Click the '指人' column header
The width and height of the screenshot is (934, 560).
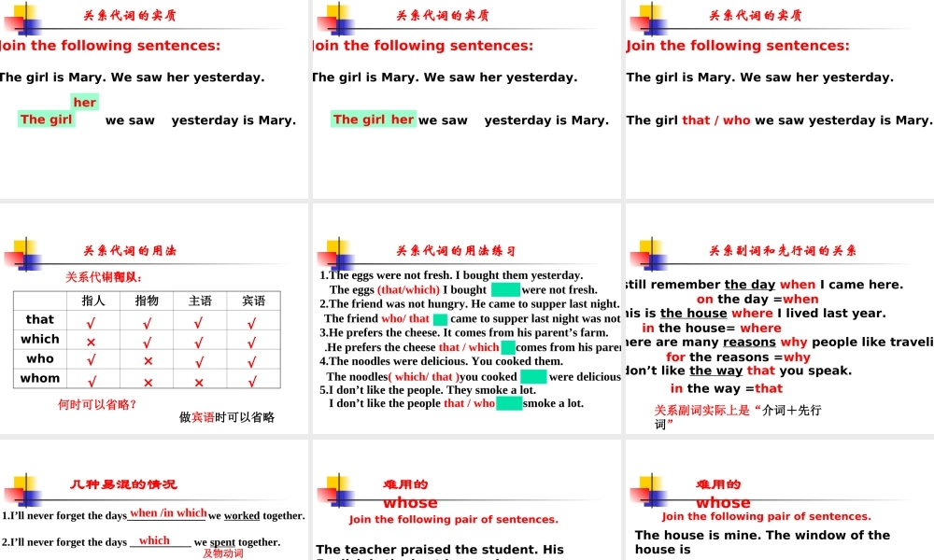[x=92, y=301]
